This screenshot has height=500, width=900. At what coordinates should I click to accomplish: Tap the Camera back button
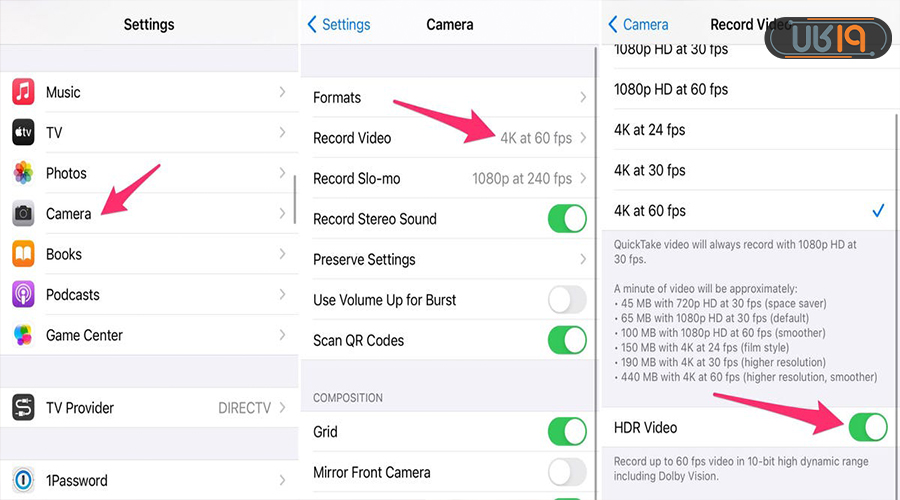point(637,24)
